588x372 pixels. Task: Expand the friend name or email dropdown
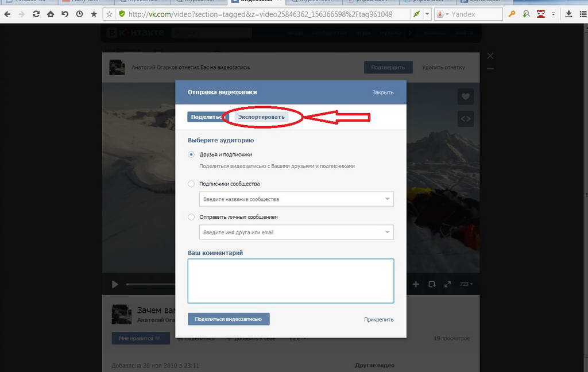click(388, 232)
